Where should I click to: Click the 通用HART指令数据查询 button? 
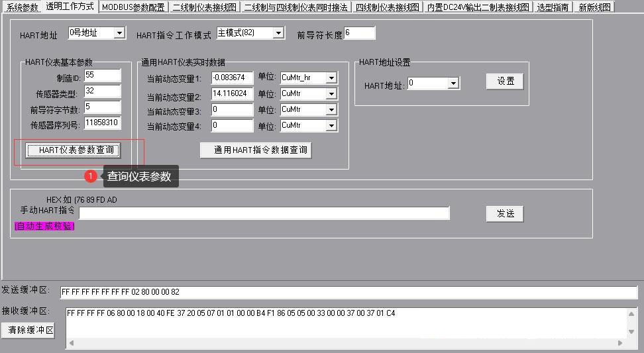256,150
